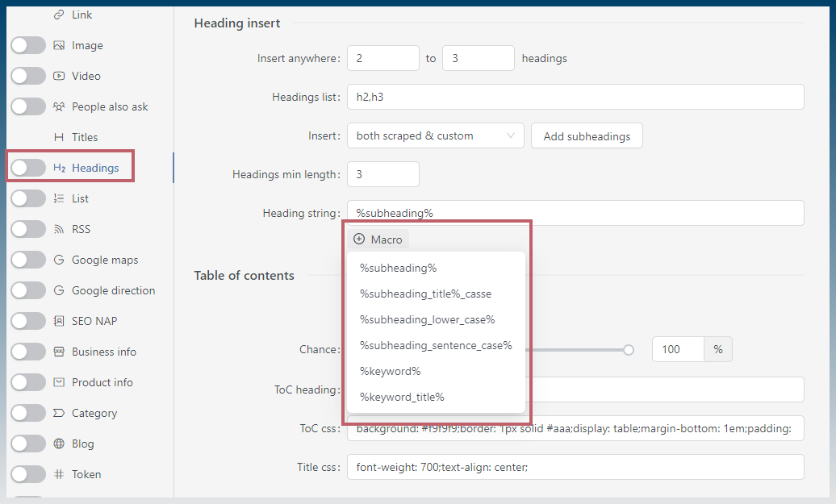Click the Insert anywhere minimum field

point(382,58)
